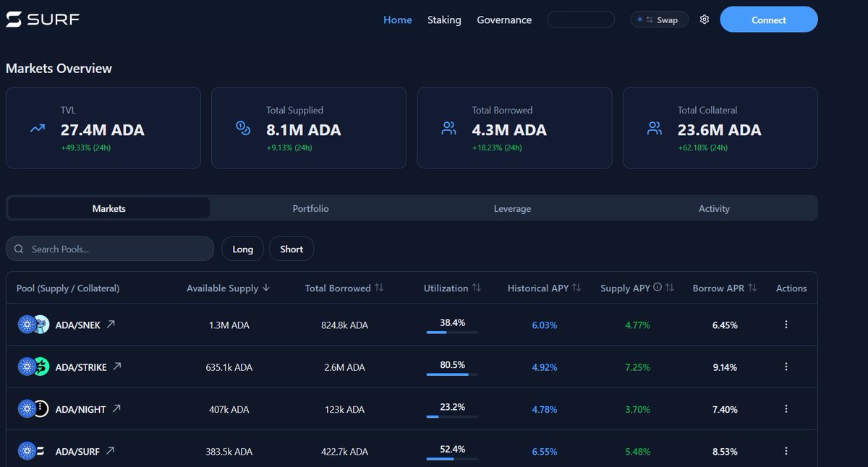The height and width of the screenshot is (467, 868).
Task: Click ADA/SNEK utilization bar
Action: [x=452, y=333]
